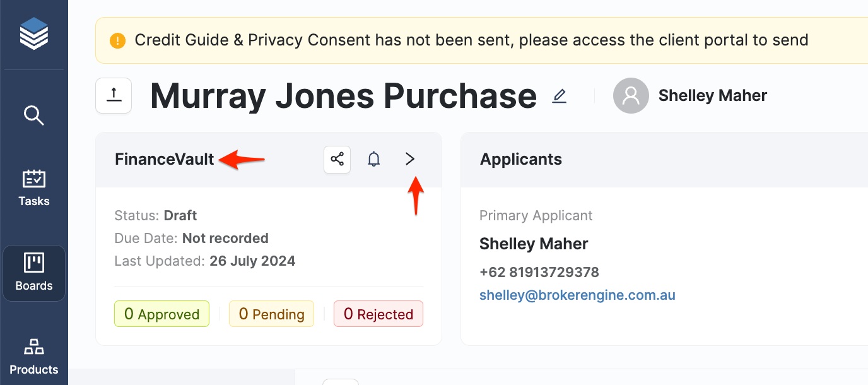Viewport: 868px width, 385px height.
Task: Click the 0 Approved badge
Action: (161, 314)
